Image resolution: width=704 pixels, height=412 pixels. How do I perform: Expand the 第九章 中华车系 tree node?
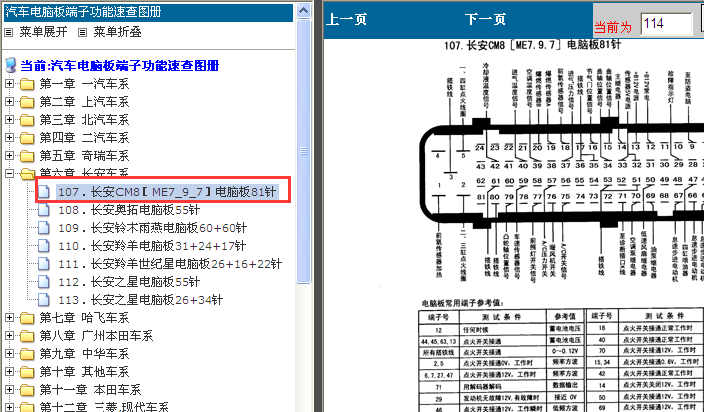[9, 354]
